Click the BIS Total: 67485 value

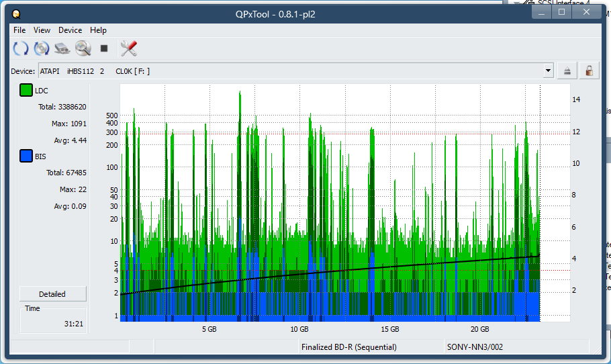(66, 173)
